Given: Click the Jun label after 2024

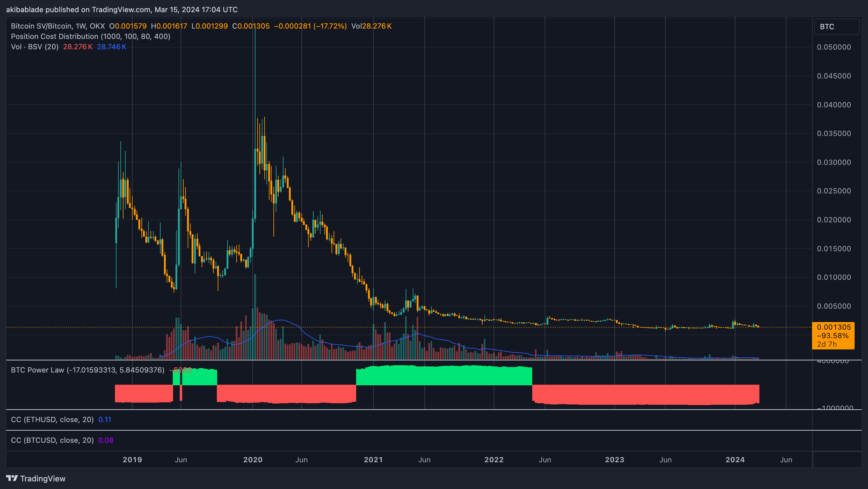Looking at the screenshot, I should point(786,460).
